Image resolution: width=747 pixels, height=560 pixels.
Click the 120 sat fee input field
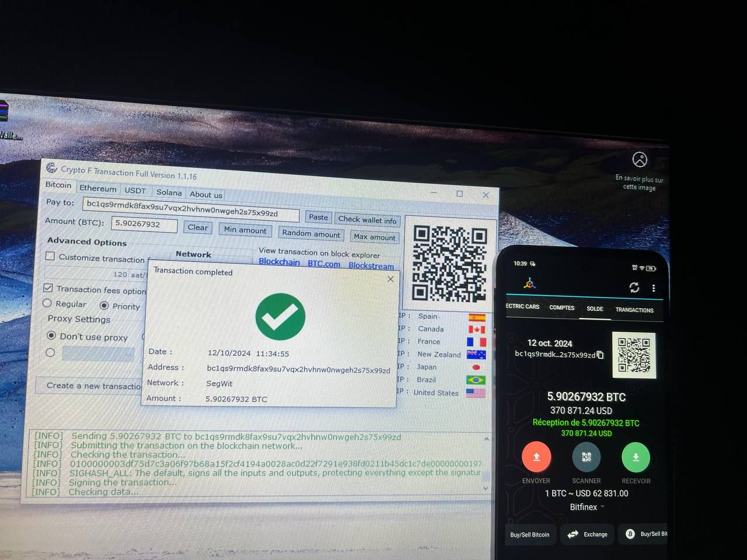(x=96, y=273)
